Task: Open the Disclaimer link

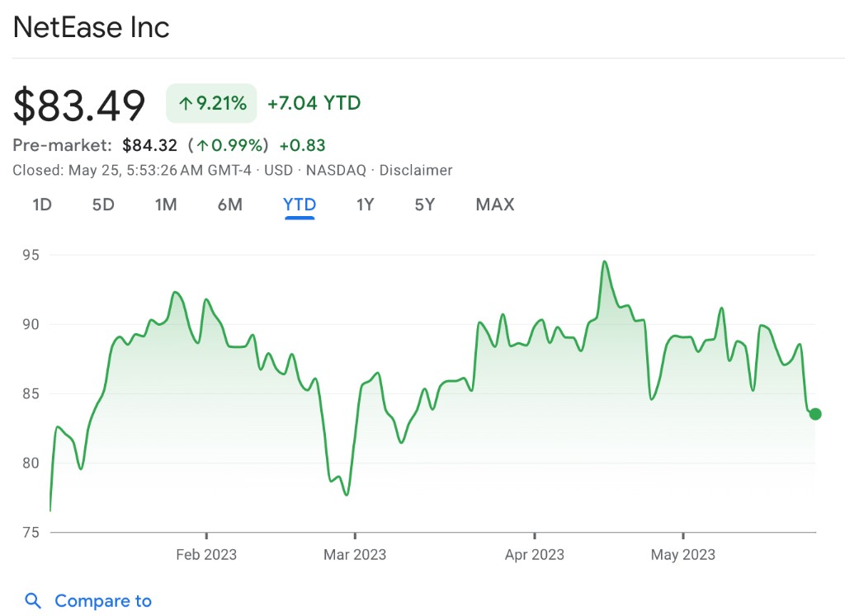Action: pyautogui.click(x=415, y=171)
